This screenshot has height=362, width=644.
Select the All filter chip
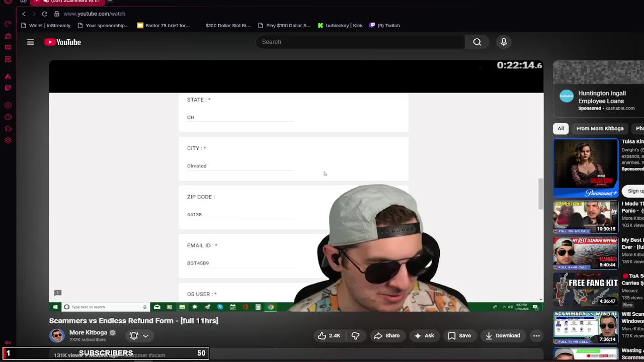(x=560, y=128)
